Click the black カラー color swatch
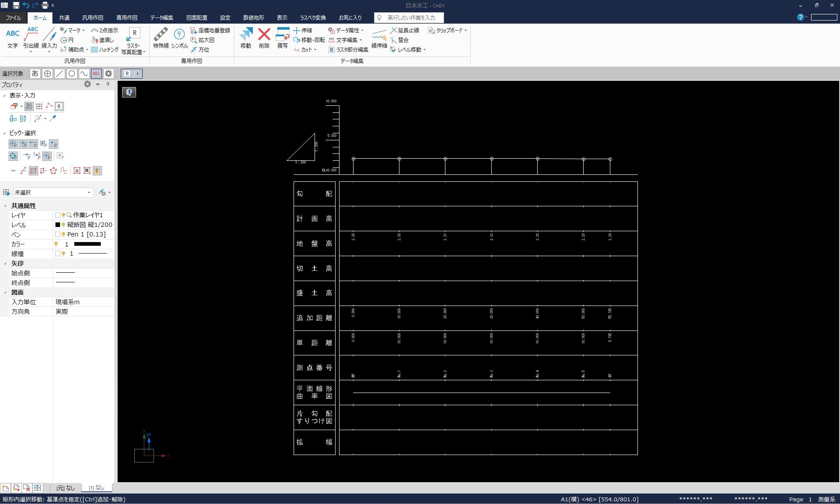This screenshot has height=504, width=840. (x=87, y=244)
